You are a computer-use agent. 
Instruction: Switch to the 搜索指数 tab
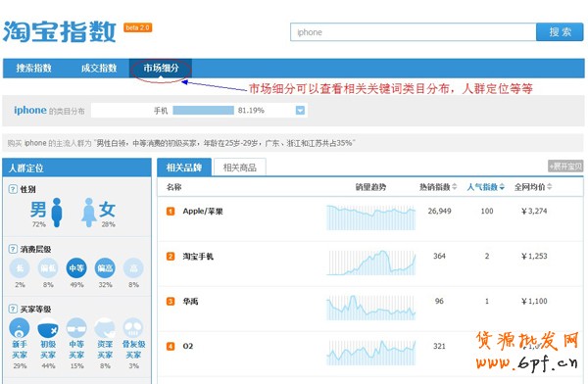point(33,69)
